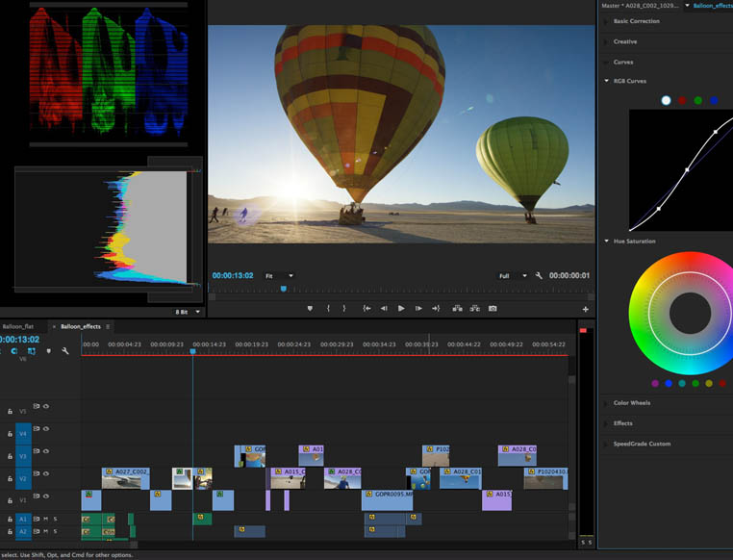Mute audio track A2
Image resolution: width=733 pixels, height=560 pixels.
(46, 531)
